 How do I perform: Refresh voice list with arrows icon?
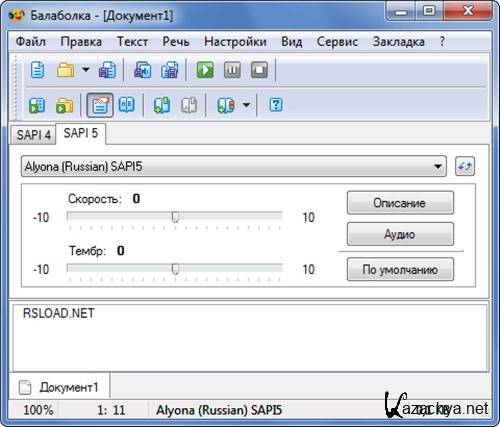pyautogui.click(x=465, y=166)
